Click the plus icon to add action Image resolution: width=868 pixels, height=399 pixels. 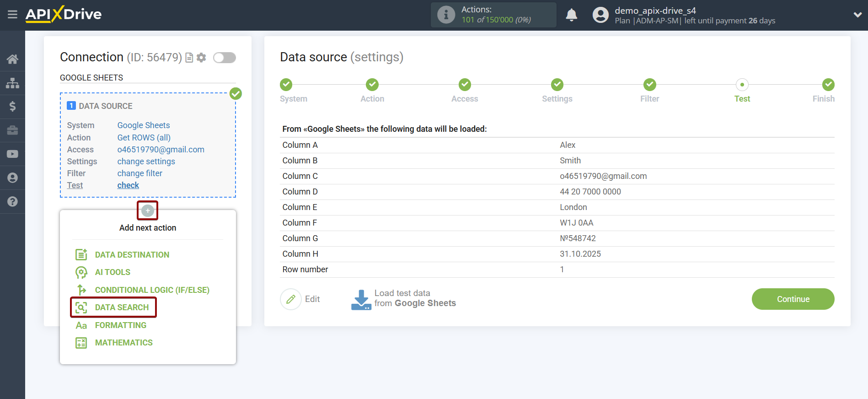point(147,210)
